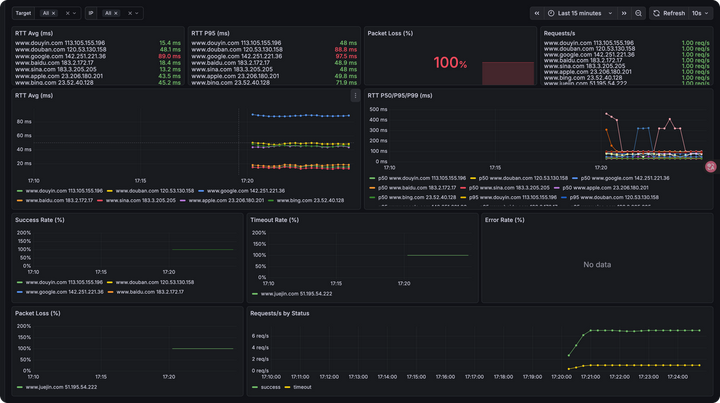Toggle success series in Requests/s by Status legend

click(x=270, y=386)
